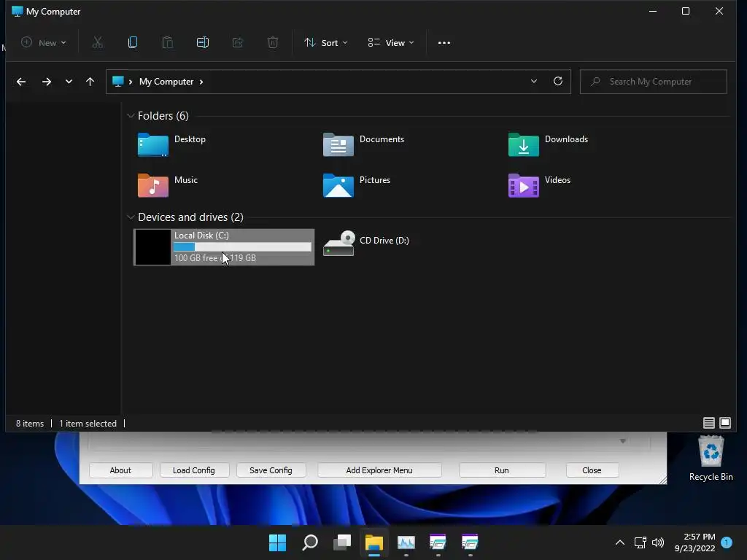Open the New dropdown menu
This screenshot has width=747, height=560.
point(44,42)
